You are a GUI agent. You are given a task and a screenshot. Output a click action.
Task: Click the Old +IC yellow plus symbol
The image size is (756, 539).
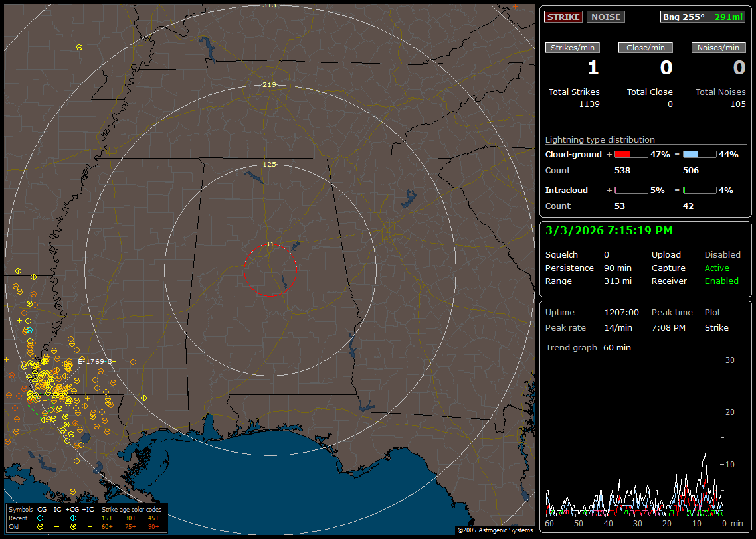pyautogui.click(x=90, y=526)
